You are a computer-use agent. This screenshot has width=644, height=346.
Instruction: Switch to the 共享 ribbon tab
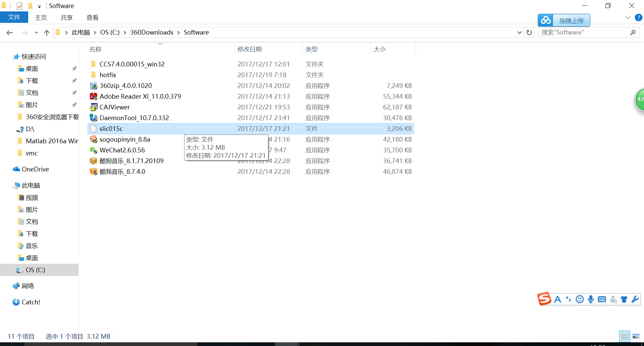click(67, 18)
